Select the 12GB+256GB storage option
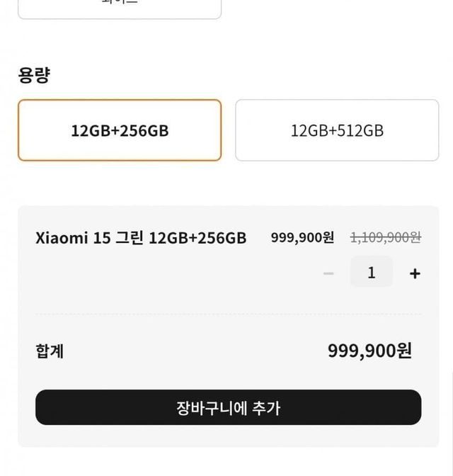 click(120, 130)
